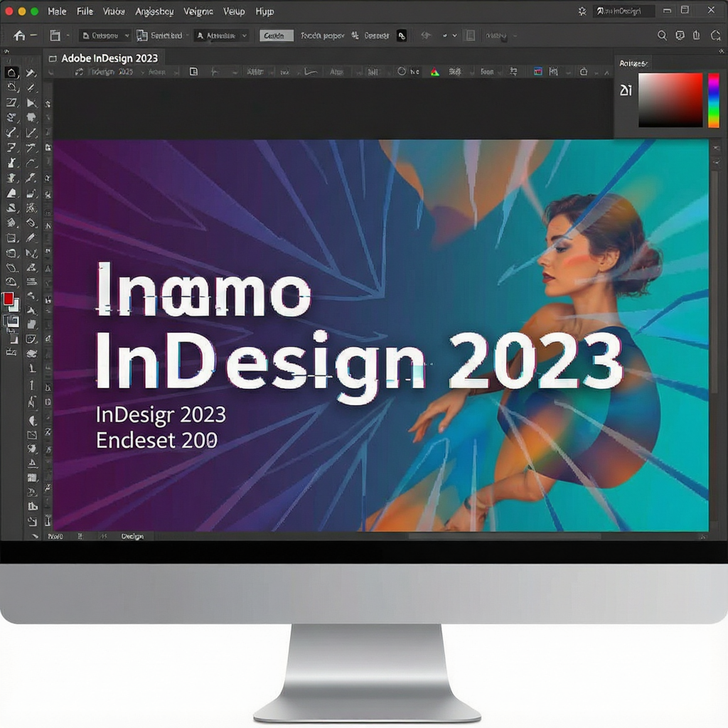Select the square frame tool in left column
This screenshot has width=728, height=728.
tap(11, 239)
